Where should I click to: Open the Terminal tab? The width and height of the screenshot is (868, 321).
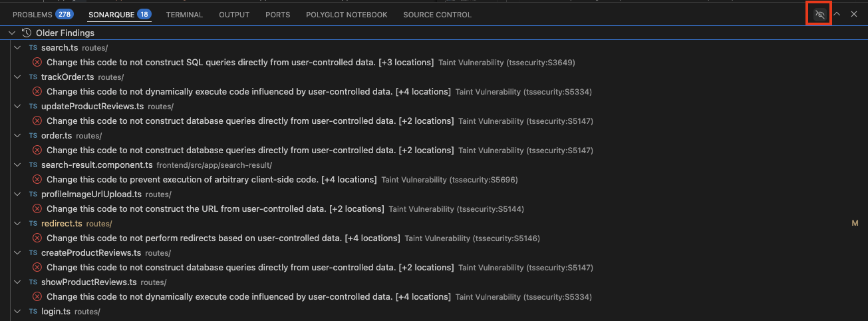click(x=184, y=15)
